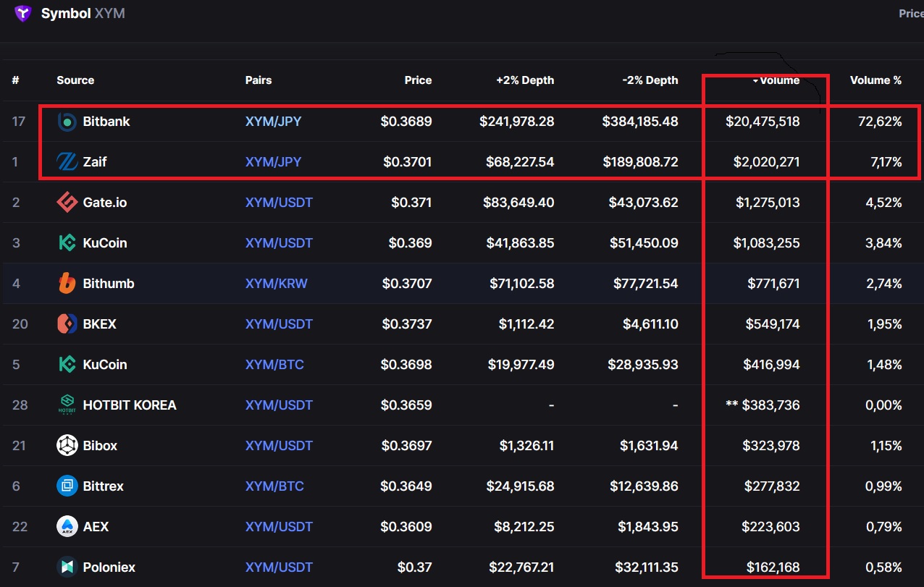Click the BKEX exchange logo
The image size is (924, 587).
click(67, 324)
